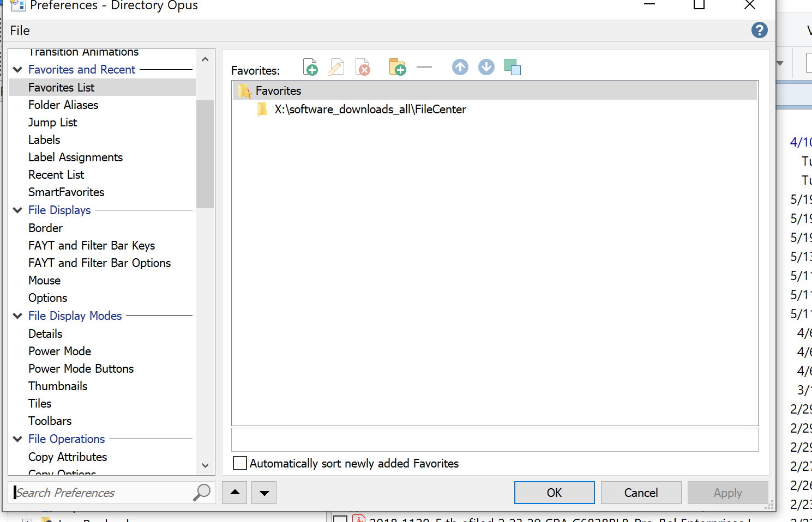Open the Copy Attributes page

tap(68, 457)
